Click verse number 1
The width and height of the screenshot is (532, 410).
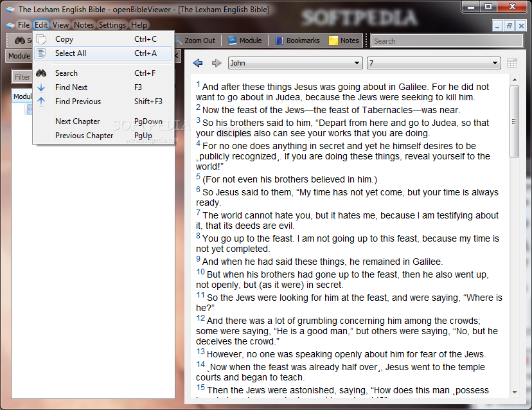coord(198,84)
